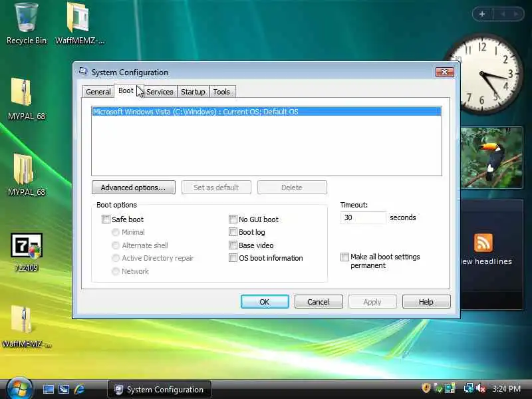Open Advanced options for boot
532x399 pixels.
coord(134,188)
